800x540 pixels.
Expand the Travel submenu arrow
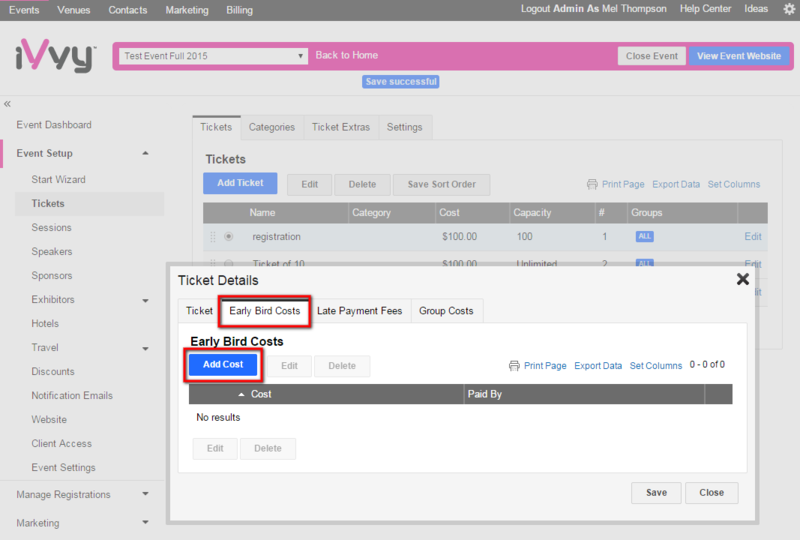click(x=145, y=349)
